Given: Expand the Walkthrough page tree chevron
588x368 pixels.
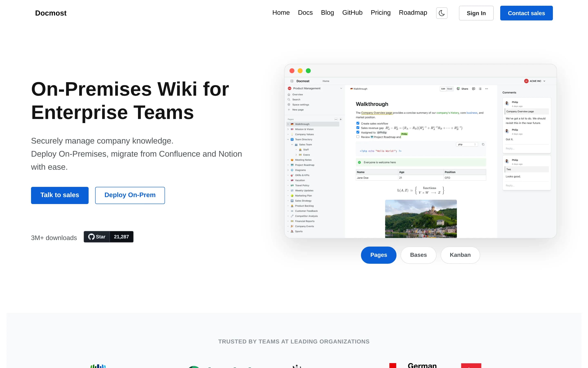Looking at the screenshot, I should [288, 124].
